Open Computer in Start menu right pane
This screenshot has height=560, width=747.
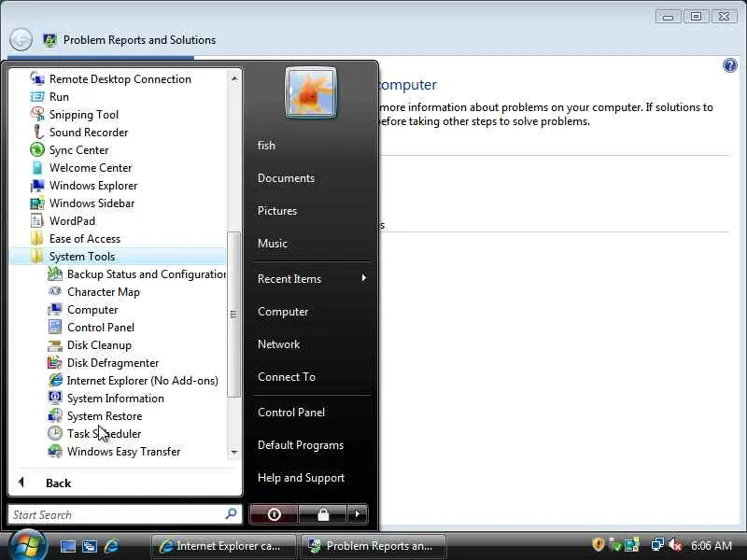pos(283,312)
